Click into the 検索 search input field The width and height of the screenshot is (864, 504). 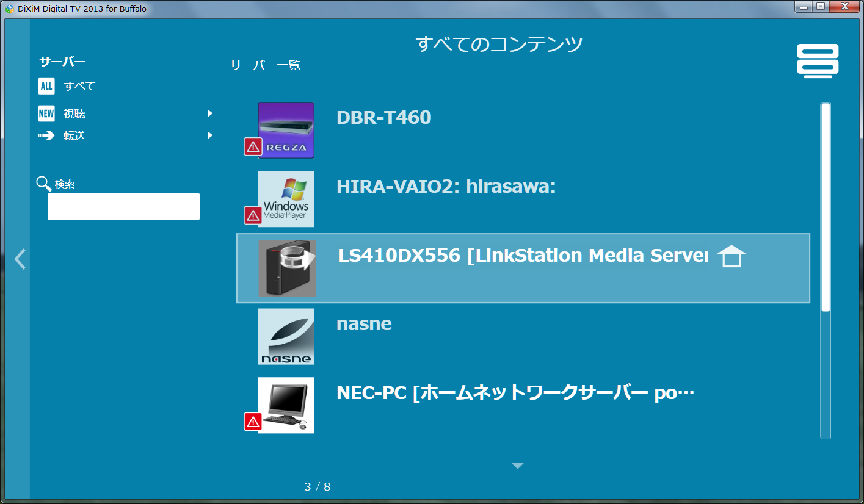click(x=124, y=206)
